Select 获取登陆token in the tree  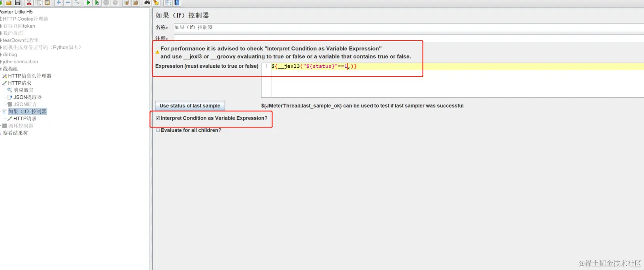(19, 26)
